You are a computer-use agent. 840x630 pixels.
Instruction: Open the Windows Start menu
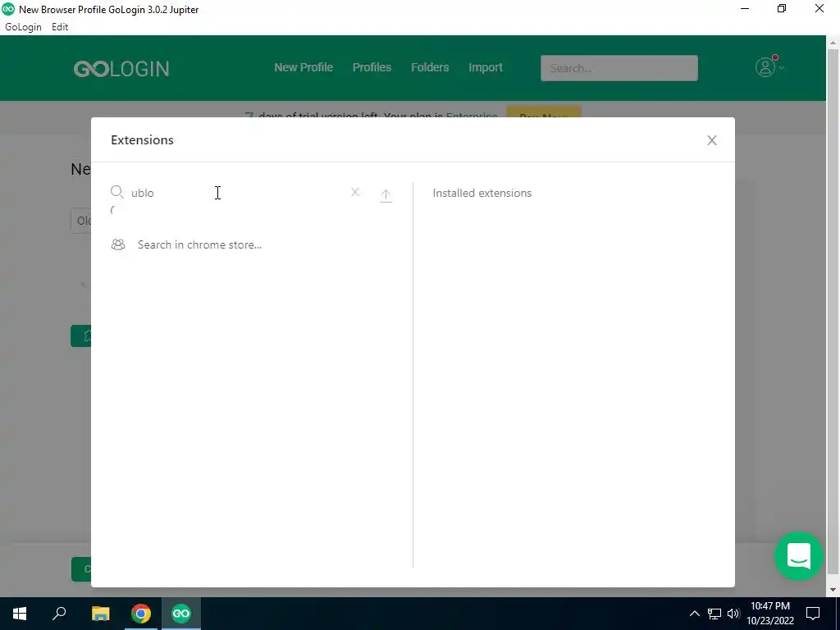click(x=20, y=614)
